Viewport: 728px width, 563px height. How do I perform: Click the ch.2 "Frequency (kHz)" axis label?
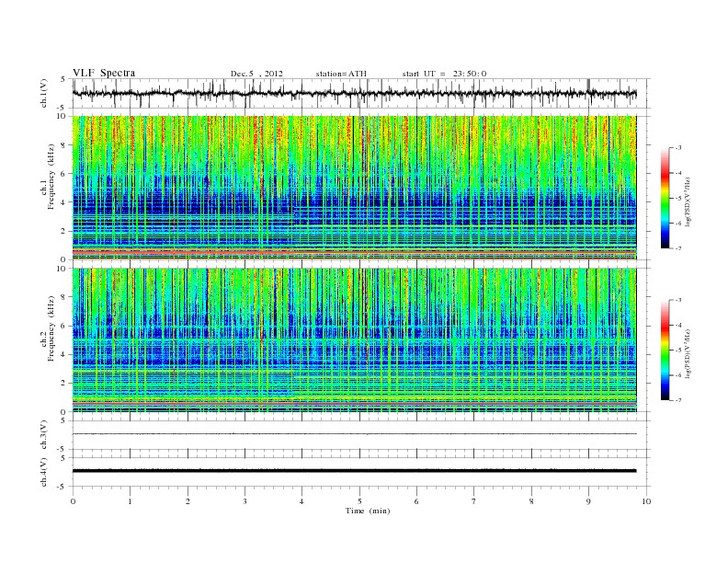51,329
